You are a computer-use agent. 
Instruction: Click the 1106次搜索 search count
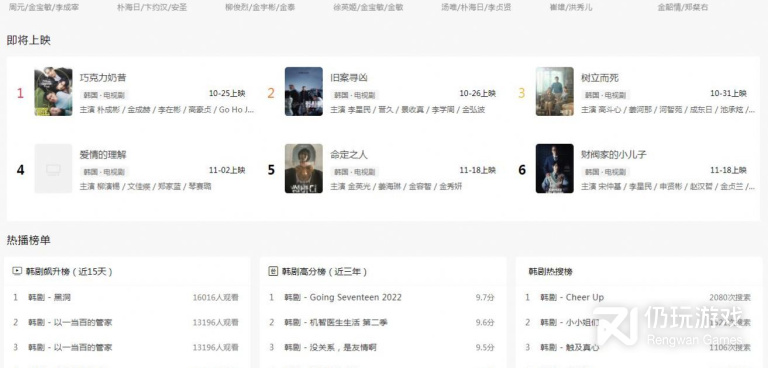coord(730,347)
